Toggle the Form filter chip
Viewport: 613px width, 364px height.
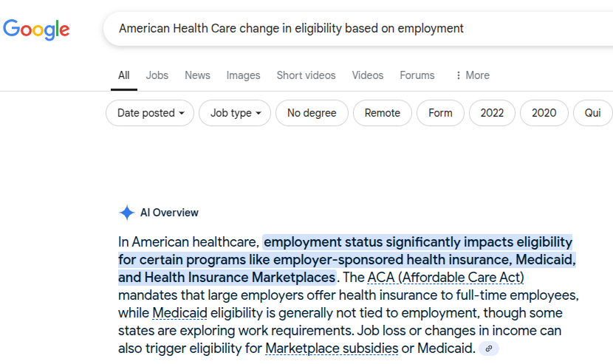440,113
